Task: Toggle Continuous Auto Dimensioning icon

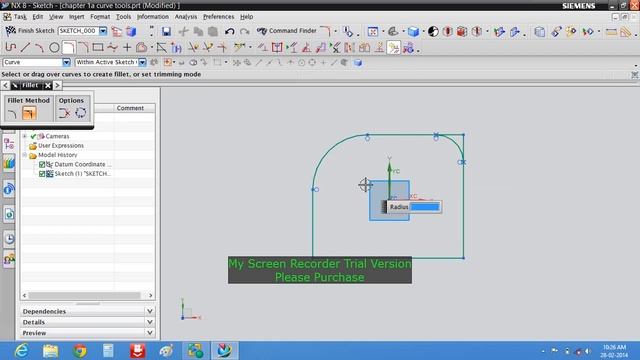Action: (x=408, y=48)
